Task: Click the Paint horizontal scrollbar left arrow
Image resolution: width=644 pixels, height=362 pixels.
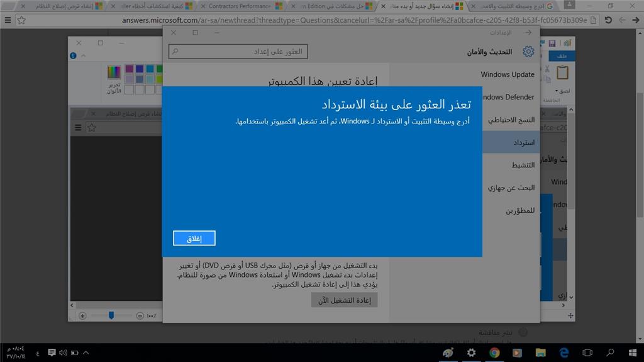Action: point(72,305)
